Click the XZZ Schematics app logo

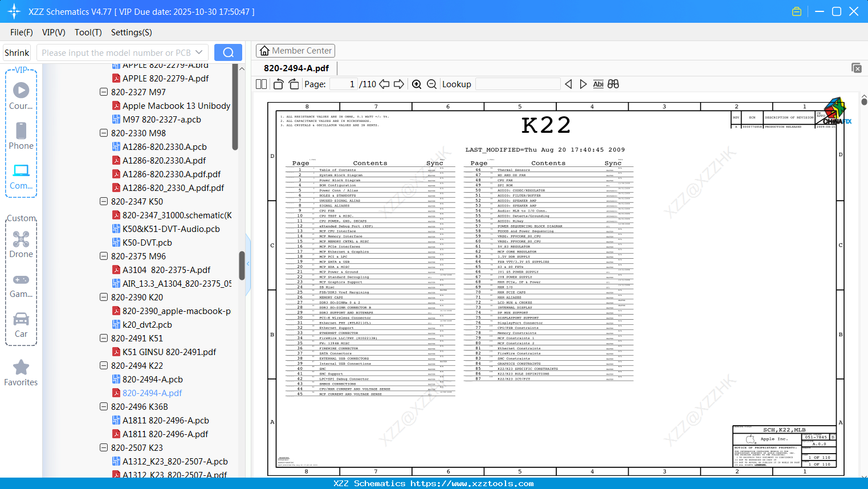tap(14, 11)
